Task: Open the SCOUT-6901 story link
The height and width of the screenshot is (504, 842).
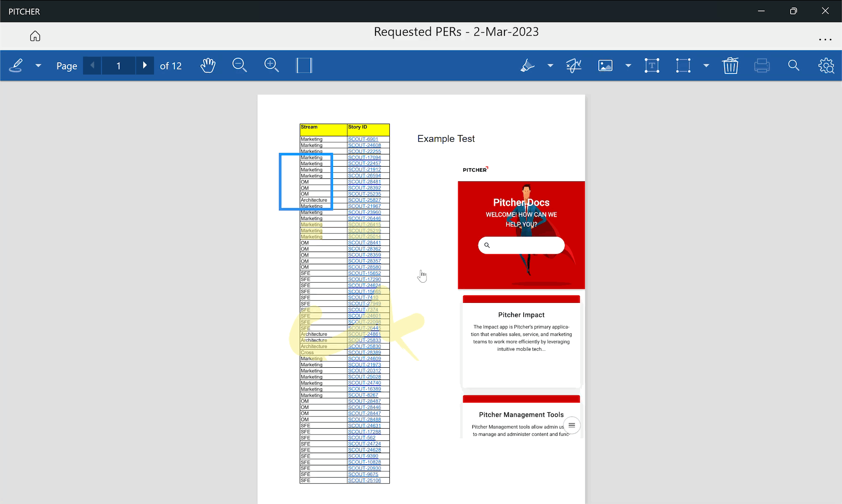Action: coord(363,139)
